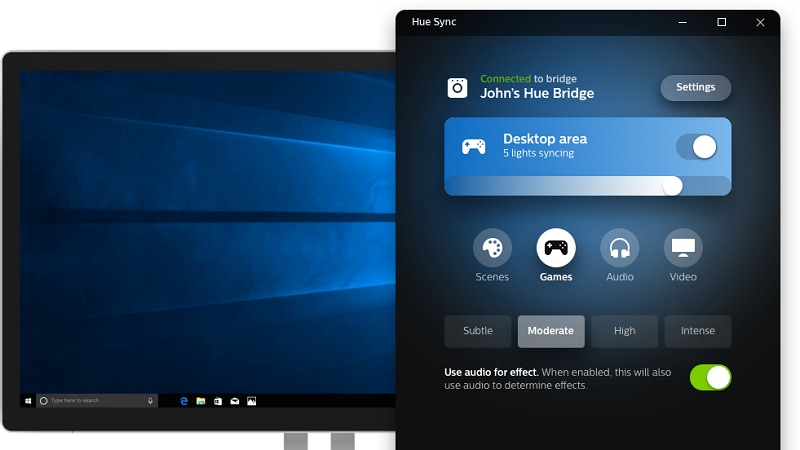Choose the Intense intensity level

[698, 331]
